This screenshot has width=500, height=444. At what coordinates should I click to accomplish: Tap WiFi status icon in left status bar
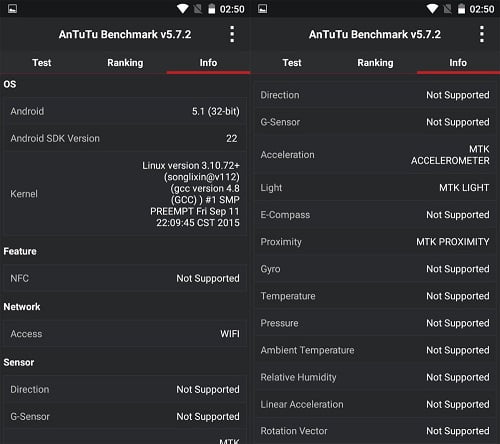tap(183, 9)
